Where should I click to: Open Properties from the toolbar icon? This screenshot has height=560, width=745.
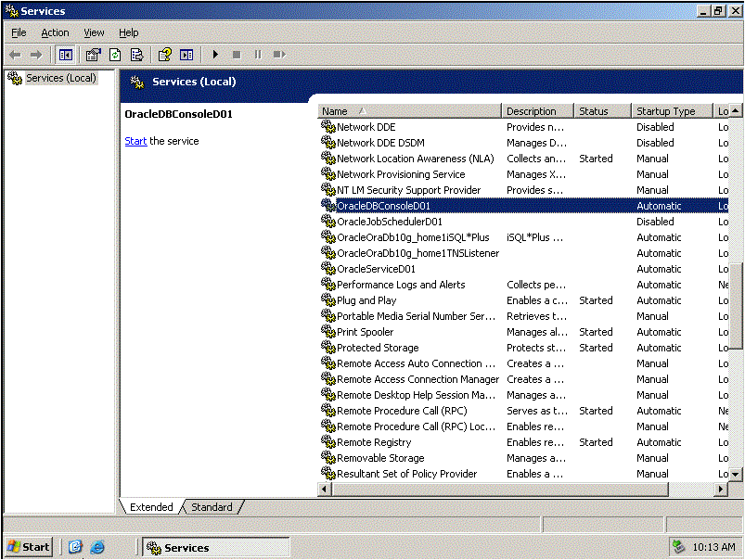click(x=93, y=55)
